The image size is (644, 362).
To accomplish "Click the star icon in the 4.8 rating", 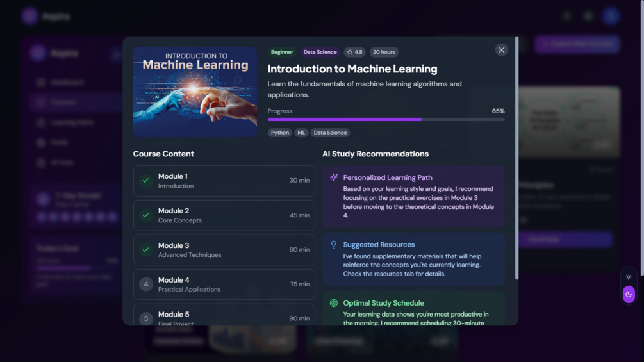I will [x=350, y=52].
